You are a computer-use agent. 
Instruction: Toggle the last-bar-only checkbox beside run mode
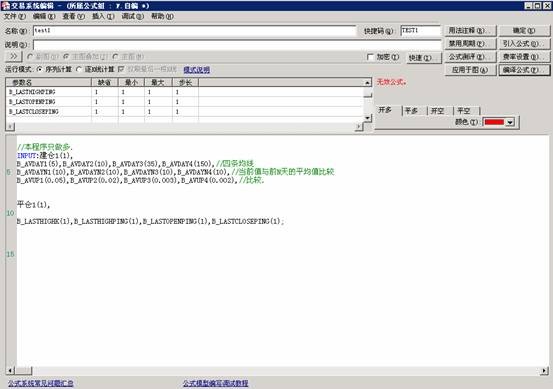point(121,69)
